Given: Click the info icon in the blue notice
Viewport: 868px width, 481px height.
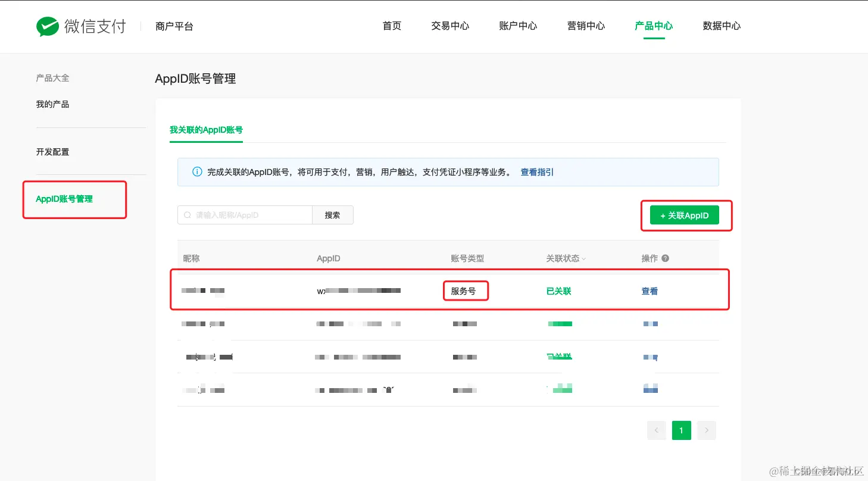Looking at the screenshot, I should pyautogui.click(x=197, y=172).
